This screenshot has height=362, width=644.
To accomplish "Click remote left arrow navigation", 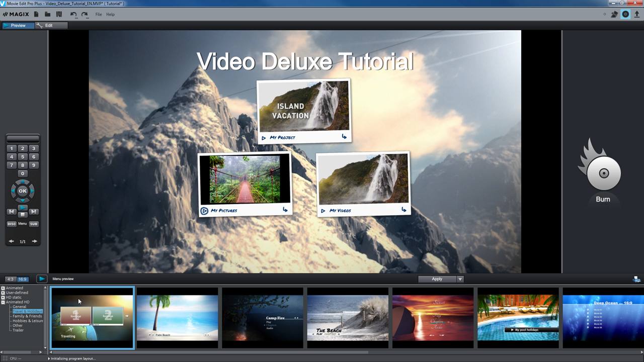I will (x=13, y=191).
